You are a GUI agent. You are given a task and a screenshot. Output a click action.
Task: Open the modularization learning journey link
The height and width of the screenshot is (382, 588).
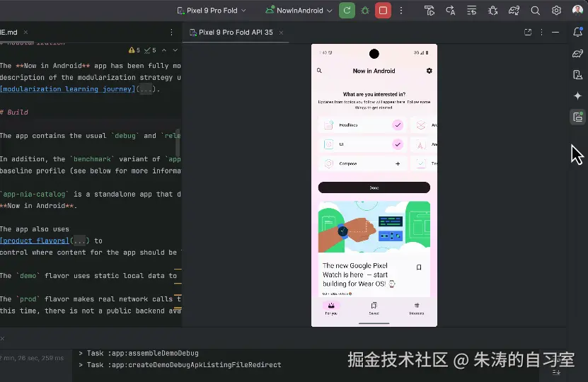pyautogui.click(x=67, y=89)
